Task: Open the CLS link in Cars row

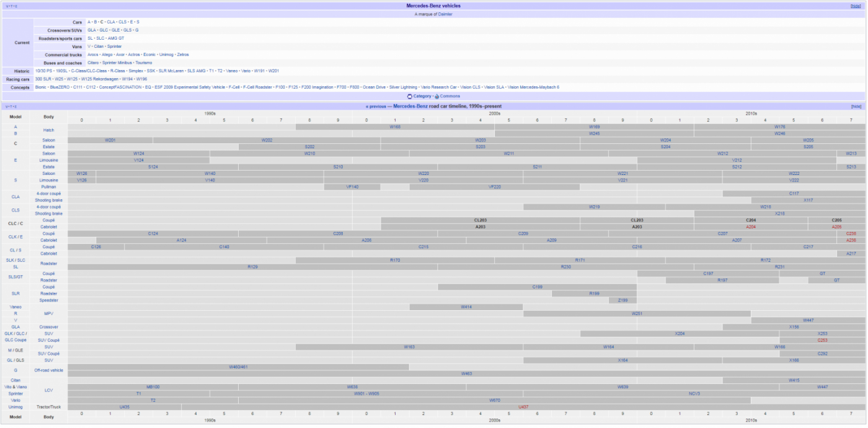Action: click(122, 22)
